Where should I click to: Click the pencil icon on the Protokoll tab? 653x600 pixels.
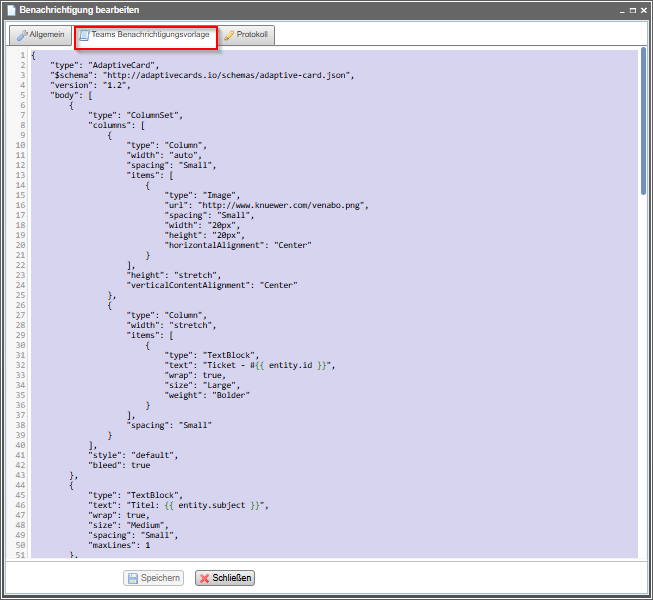(229, 35)
